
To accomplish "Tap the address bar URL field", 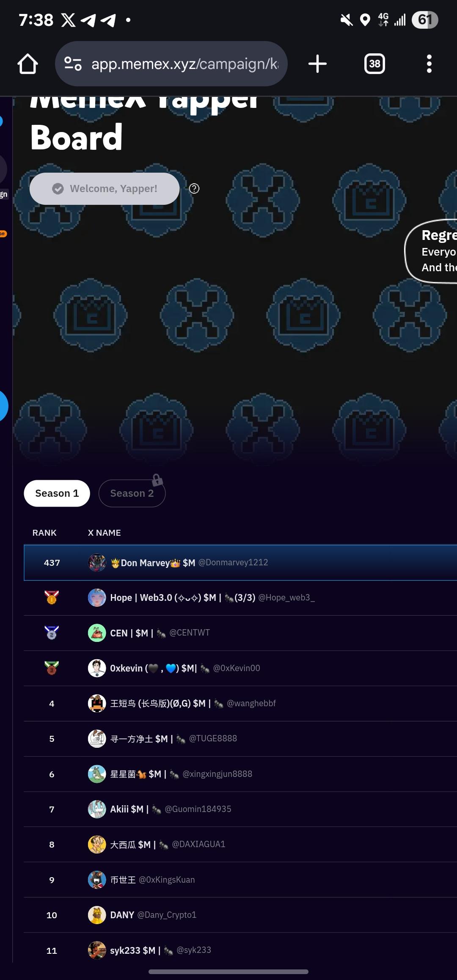I will (185, 64).
